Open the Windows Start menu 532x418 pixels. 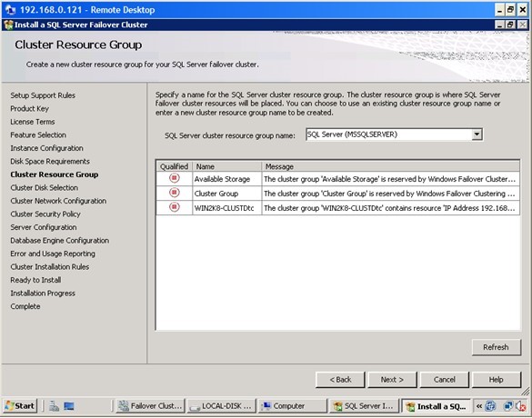pyautogui.click(x=20, y=406)
